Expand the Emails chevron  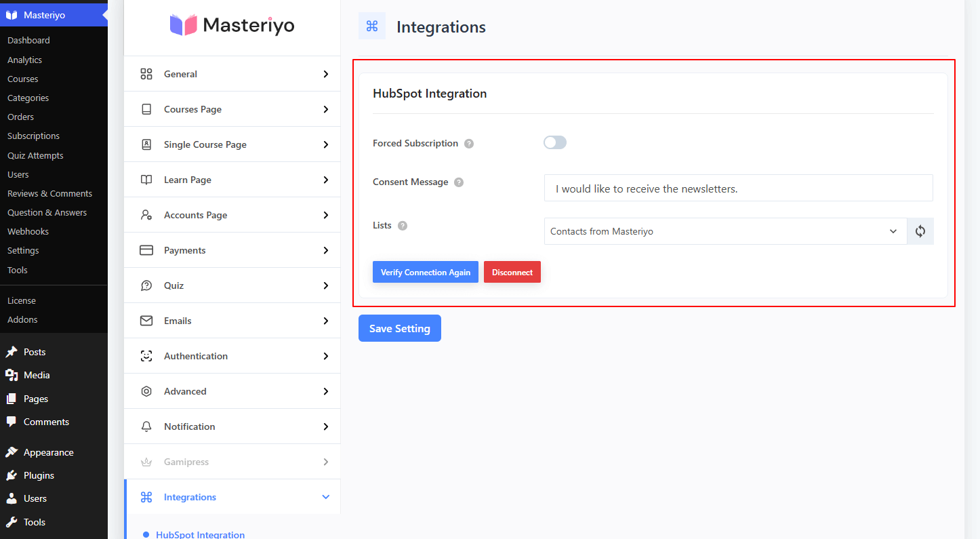click(x=326, y=321)
